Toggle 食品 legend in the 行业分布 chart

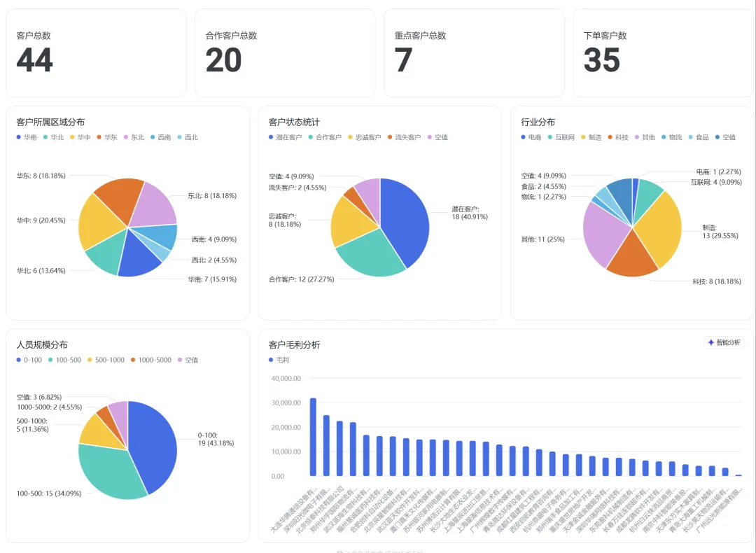tap(699, 137)
